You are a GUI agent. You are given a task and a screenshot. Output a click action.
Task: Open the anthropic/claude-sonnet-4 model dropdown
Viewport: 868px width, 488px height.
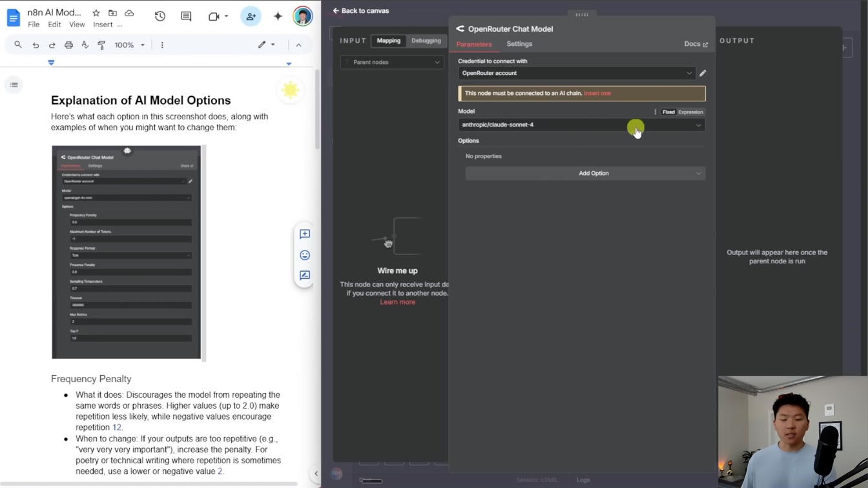click(581, 125)
